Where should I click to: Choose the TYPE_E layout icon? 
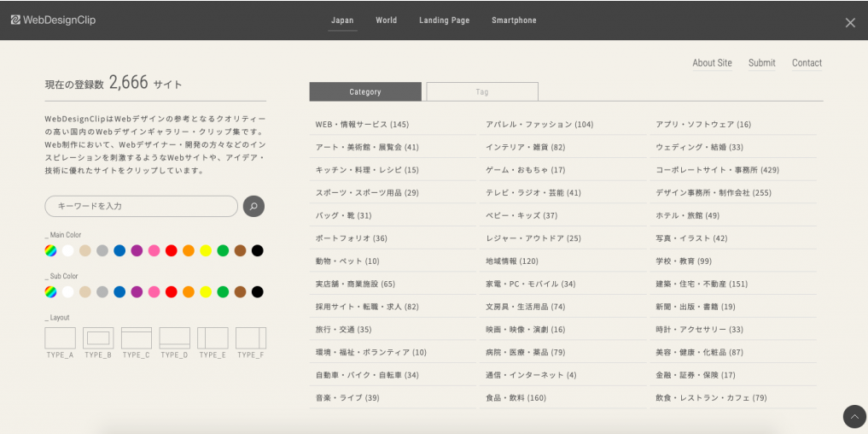(213, 338)
